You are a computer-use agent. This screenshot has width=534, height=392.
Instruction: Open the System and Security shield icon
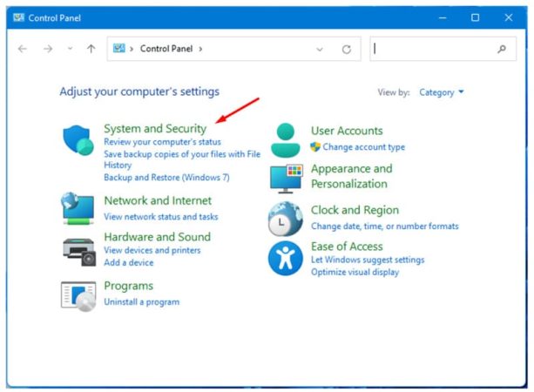(78, 140)
